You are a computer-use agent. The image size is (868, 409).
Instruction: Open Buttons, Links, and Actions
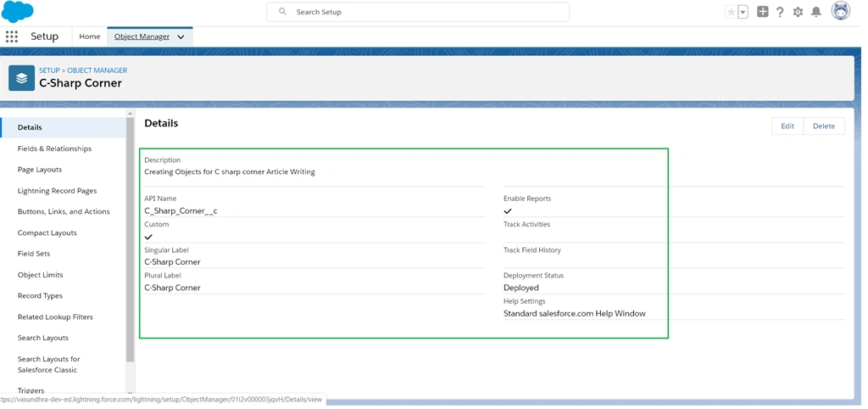[64, 211]
